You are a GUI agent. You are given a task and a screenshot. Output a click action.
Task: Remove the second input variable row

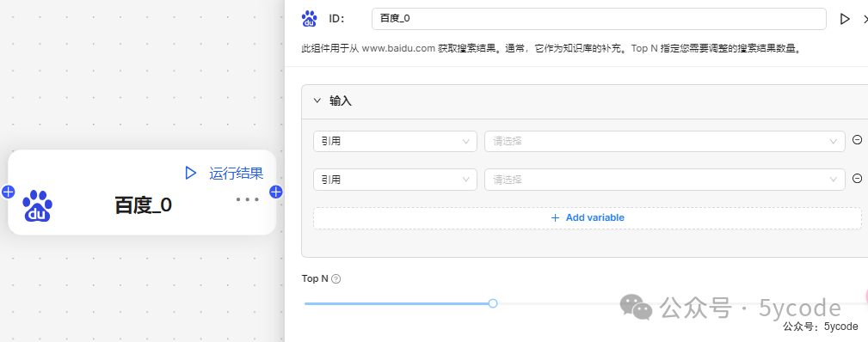[857, 178]
